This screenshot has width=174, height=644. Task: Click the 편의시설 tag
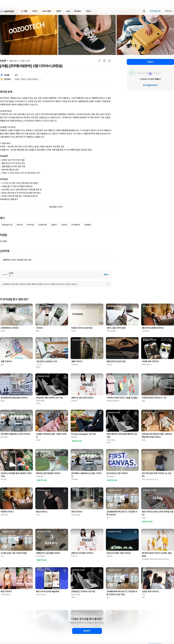[20, 225]
